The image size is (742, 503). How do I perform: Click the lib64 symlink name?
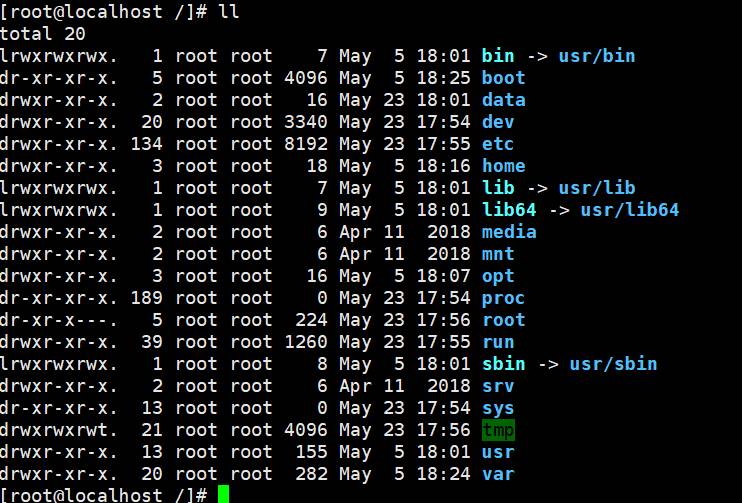[509, 210]
